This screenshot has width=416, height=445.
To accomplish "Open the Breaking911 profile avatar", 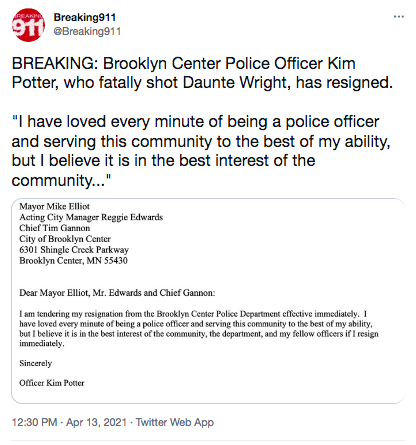I will [28, 25].
